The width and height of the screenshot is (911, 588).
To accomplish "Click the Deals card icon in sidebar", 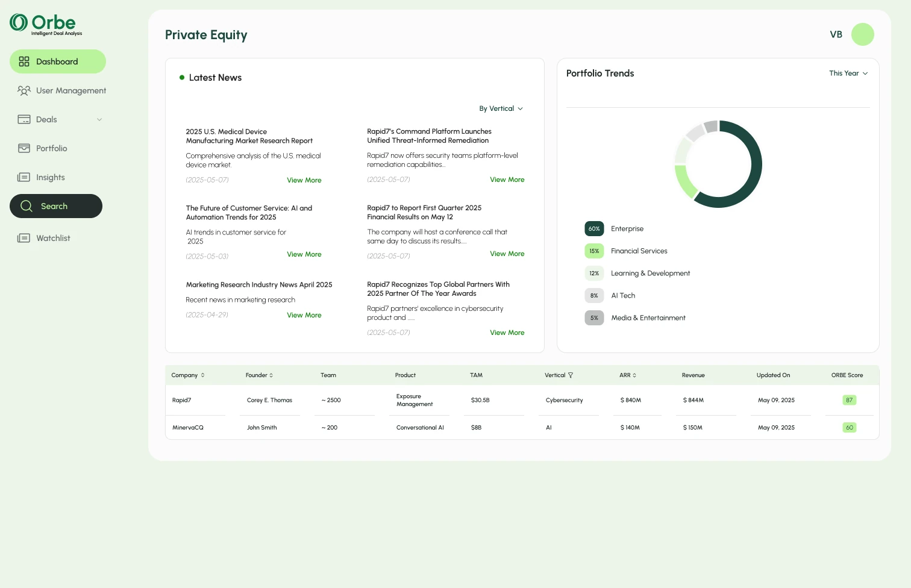I will [24, 119].
